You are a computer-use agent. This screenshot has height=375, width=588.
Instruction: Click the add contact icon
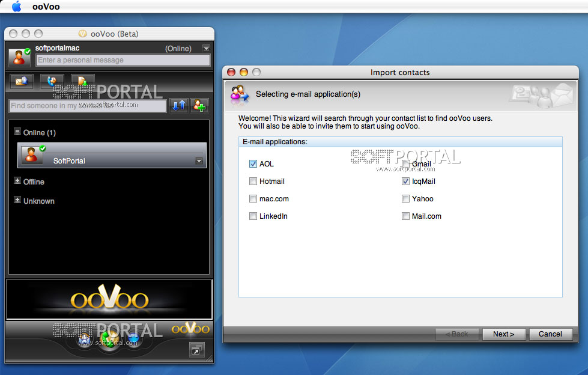point(199,106)
